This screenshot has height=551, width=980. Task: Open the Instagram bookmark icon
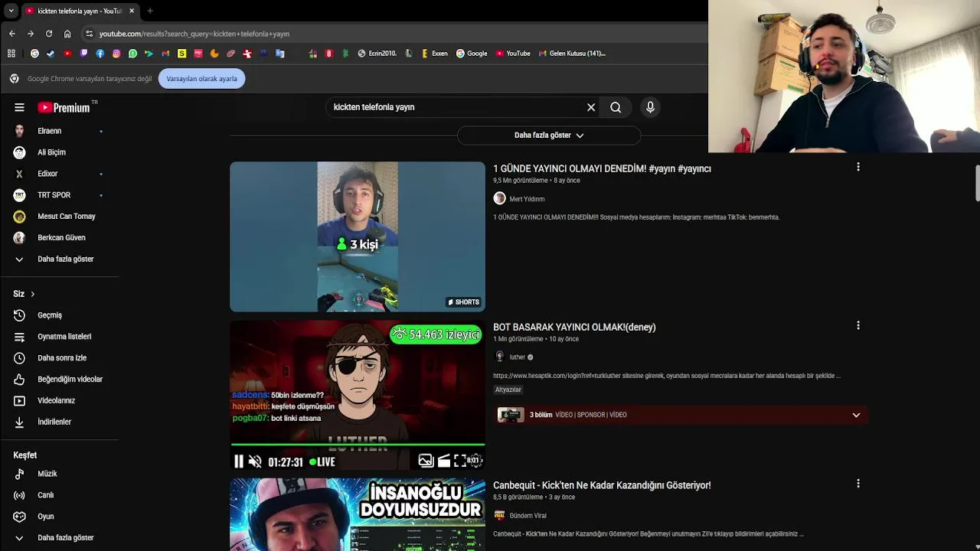click(x=116, y=54)
